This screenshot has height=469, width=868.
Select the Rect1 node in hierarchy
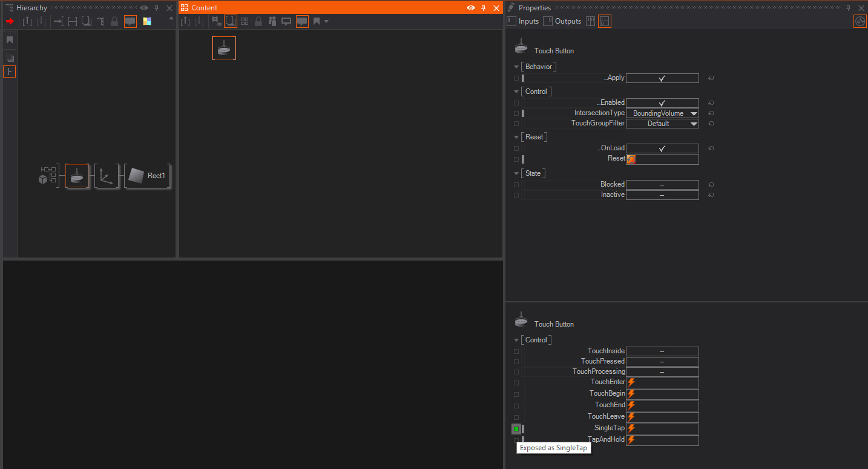point(148,176)
